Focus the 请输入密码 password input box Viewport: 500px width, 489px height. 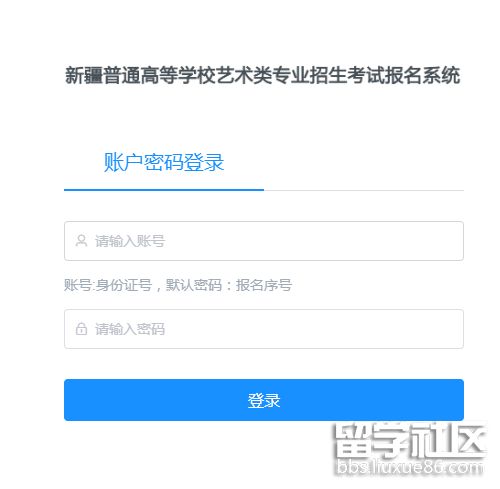[x=264, y=329]
